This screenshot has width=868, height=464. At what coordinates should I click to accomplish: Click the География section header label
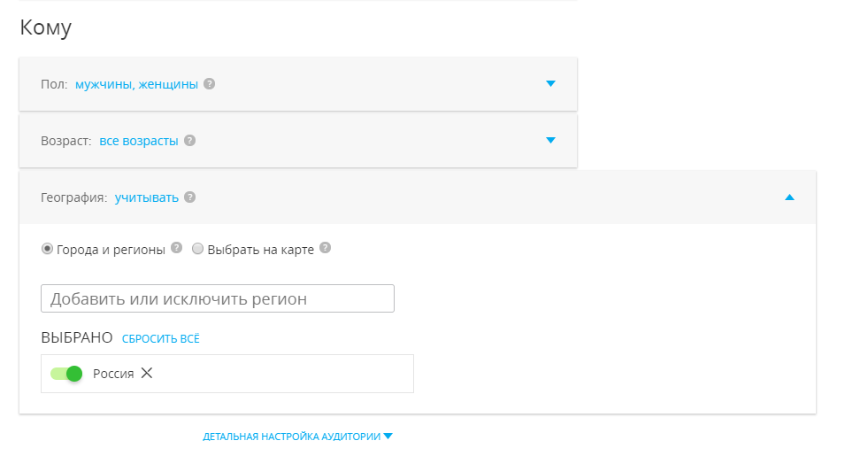point(73,197)
